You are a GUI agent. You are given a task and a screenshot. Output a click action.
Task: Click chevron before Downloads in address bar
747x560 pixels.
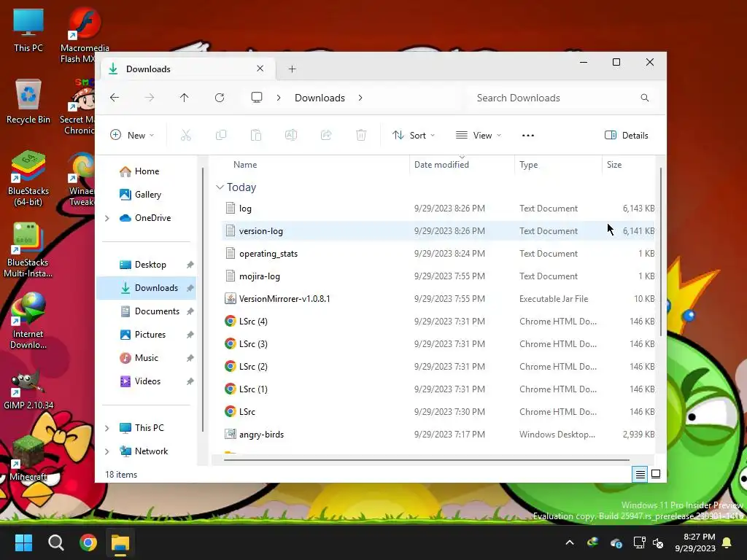click(x=279, y=98)
